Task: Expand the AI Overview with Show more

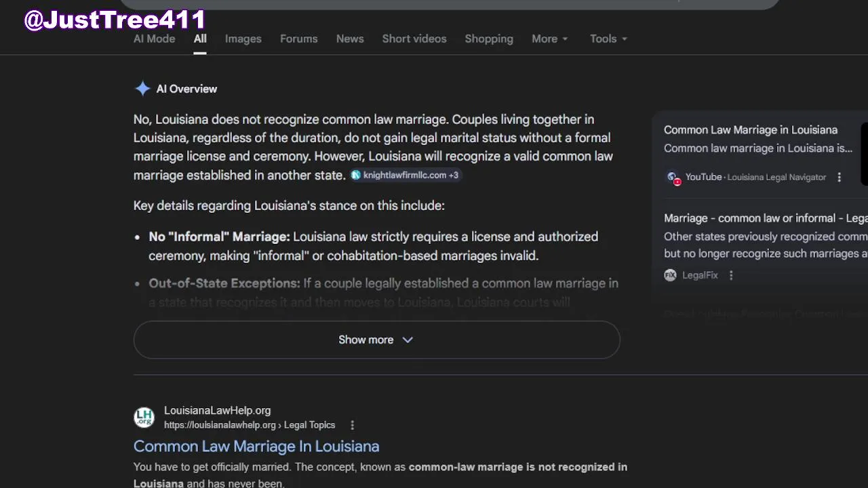Action: [376, 340]
